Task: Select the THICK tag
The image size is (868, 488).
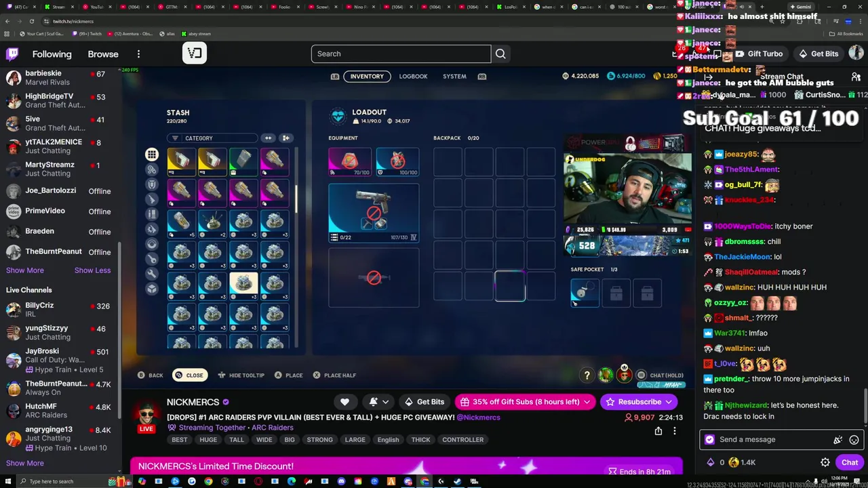Action: 420,440
